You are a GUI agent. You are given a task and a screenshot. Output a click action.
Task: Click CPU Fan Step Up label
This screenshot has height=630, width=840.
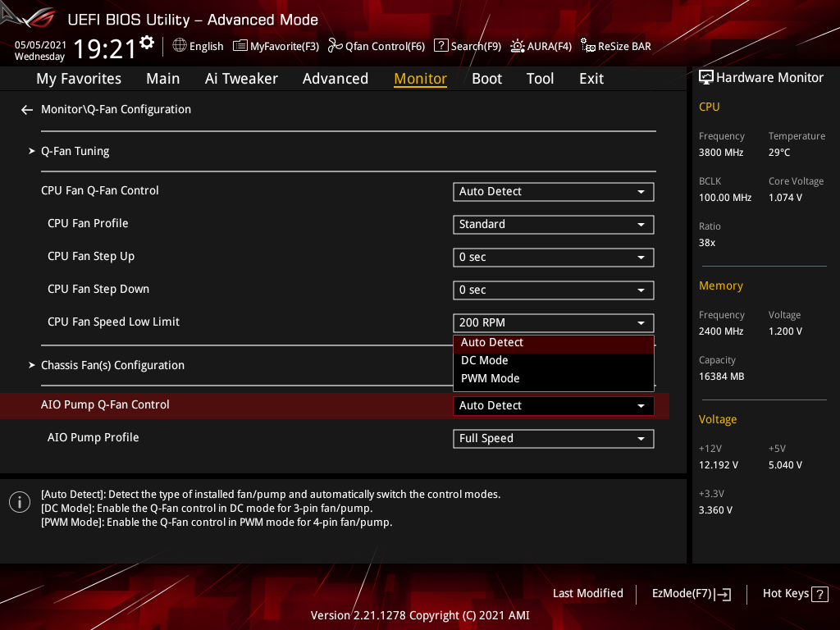pyautogui.click(x=91, y=257)
